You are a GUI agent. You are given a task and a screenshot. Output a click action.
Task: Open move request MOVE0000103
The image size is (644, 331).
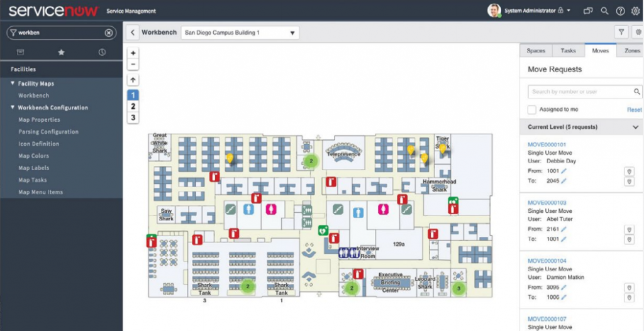547,203
